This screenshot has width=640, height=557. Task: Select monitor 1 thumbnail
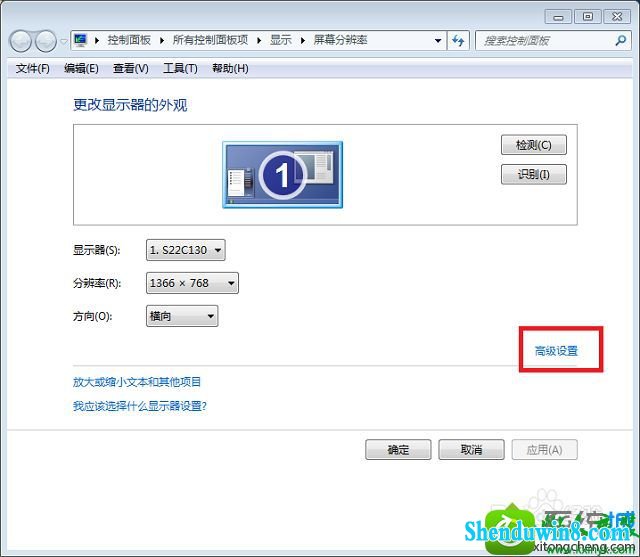pos(282,175)
